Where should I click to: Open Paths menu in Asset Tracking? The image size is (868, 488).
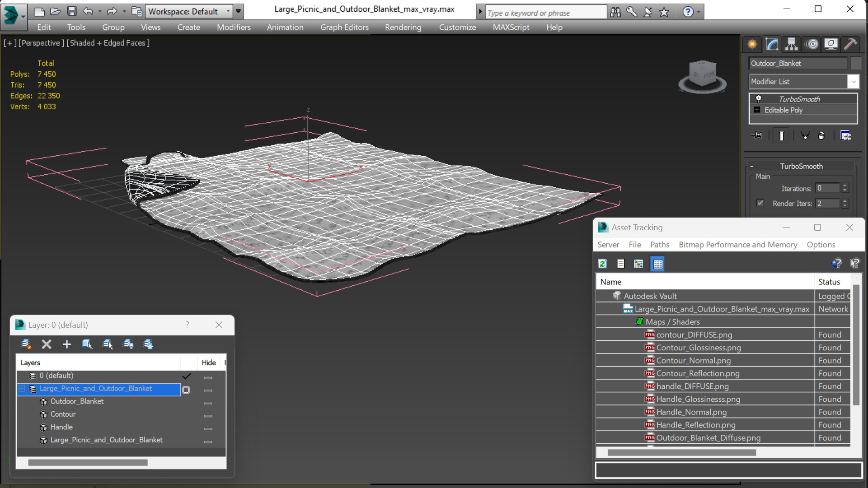pos(660,245)
